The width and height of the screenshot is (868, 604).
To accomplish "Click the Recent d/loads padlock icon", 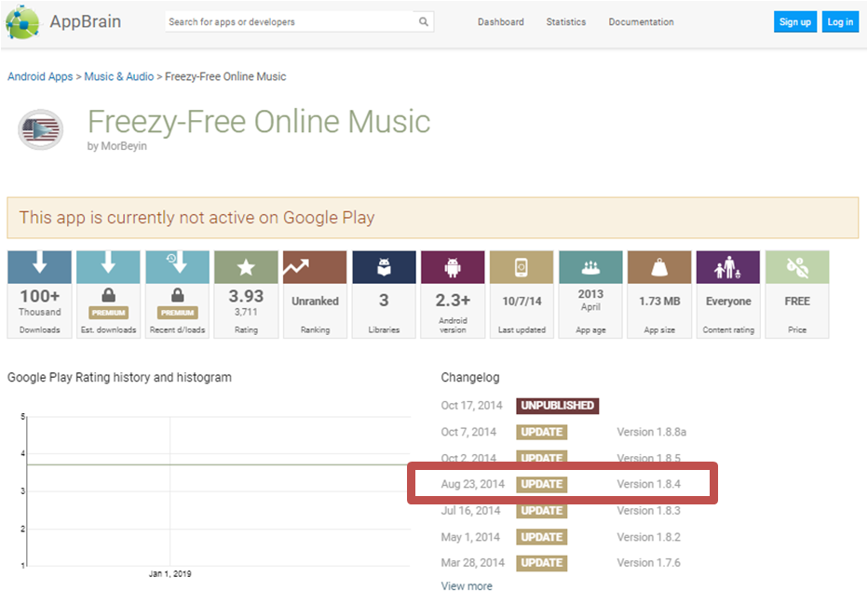I will coord(177,295).
